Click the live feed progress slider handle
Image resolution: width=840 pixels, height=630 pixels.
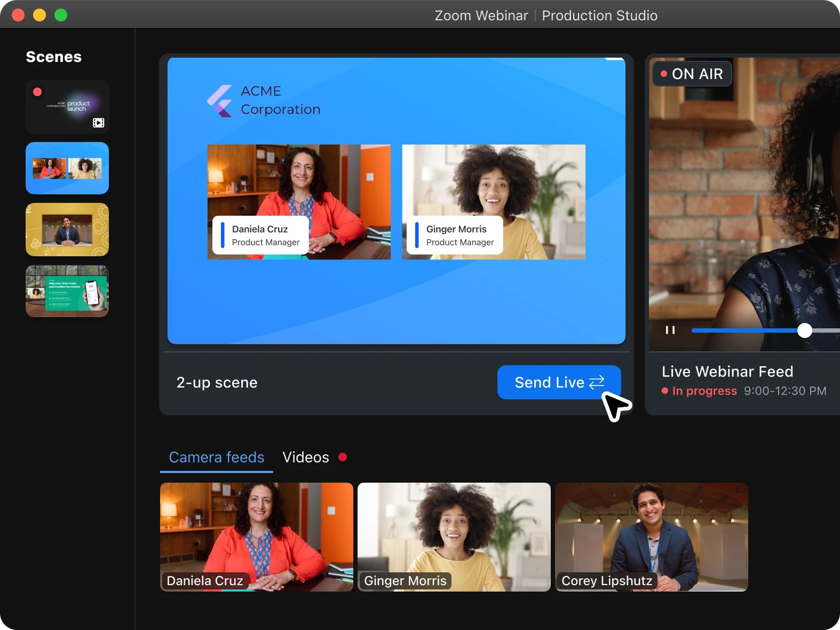(804, 330)
